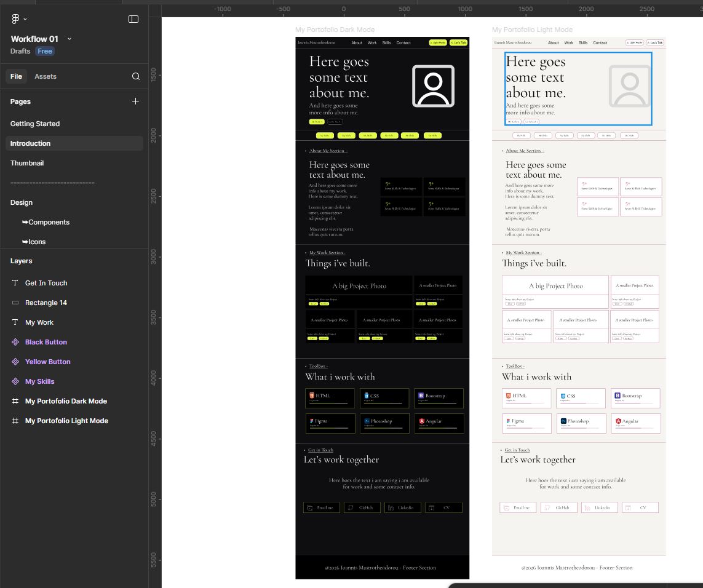
Task: Open the Figma main menu logo
Action: click(15, 19)
